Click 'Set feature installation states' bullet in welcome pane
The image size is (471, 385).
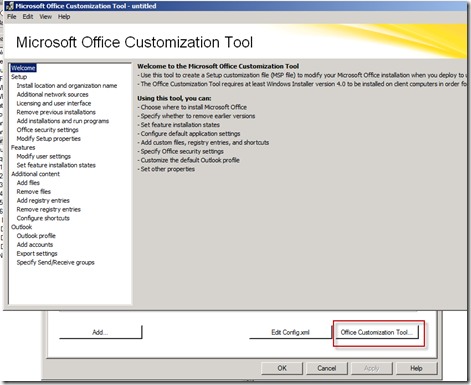click(179, 125)
